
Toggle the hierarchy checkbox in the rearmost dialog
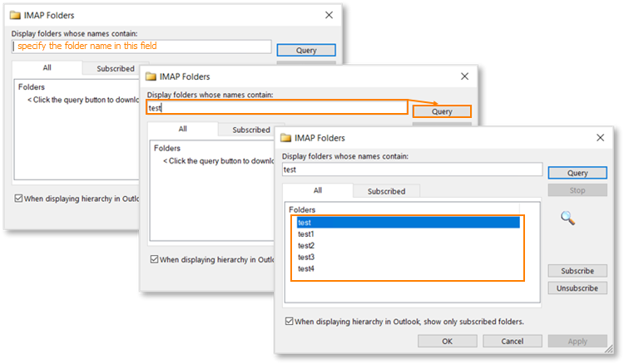[18, 199]
